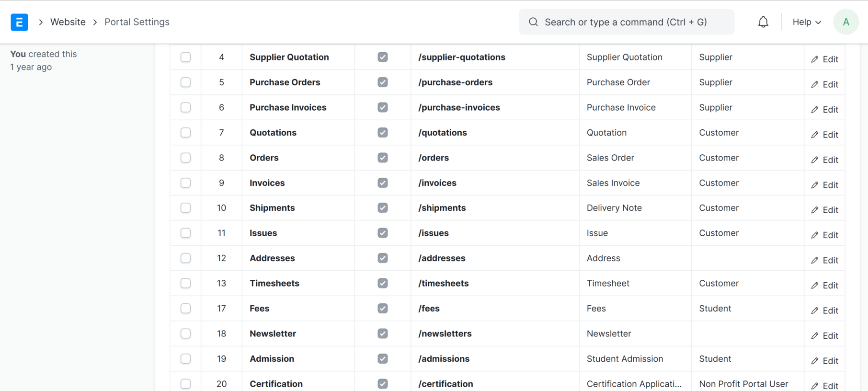This screenshot has width=868, height=391.
Task: Click the pencil edit icon for Quotations row
Action: click(x=815, y=135)
